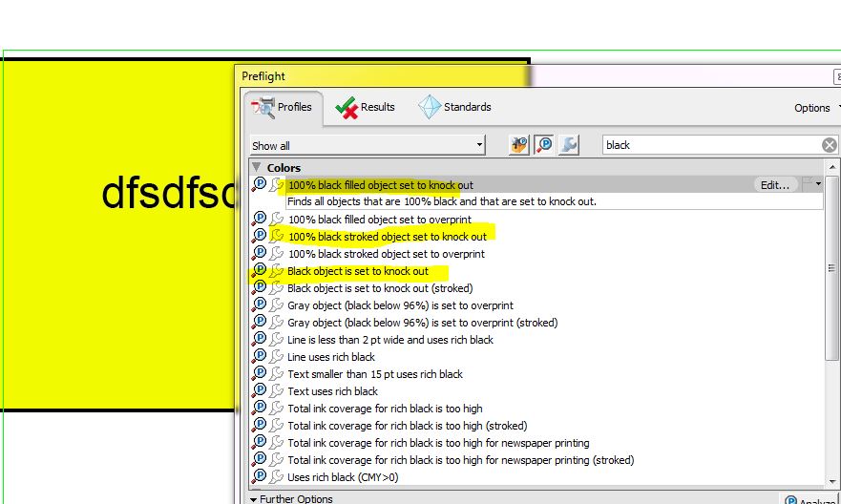Clear the black search text
Image resolution: width=841 pixels, height=504 pixels.
[x=830, y=145]
